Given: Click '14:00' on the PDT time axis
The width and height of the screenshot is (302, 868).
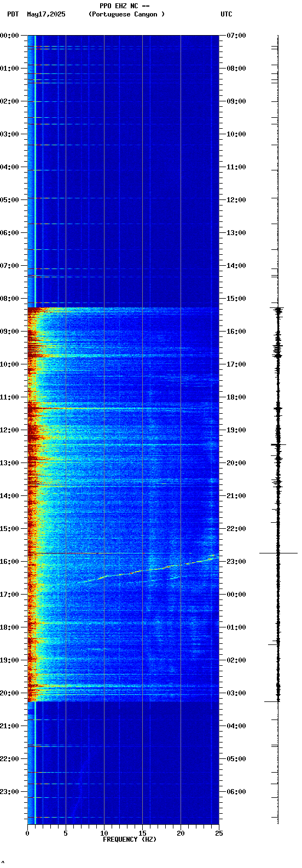Looking at the screenshot, I should pos(10,496).
